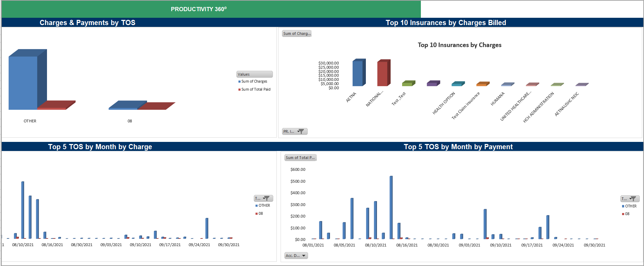The height and width of the screenshot is (266, 644).
Task: Click the green Test, Test bar
Action: (407, 84)
